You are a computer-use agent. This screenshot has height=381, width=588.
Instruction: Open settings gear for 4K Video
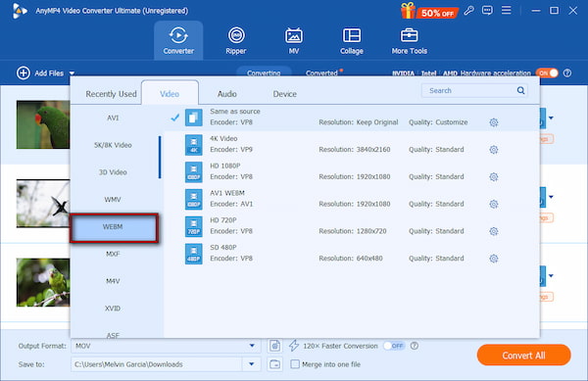[494, 150]
